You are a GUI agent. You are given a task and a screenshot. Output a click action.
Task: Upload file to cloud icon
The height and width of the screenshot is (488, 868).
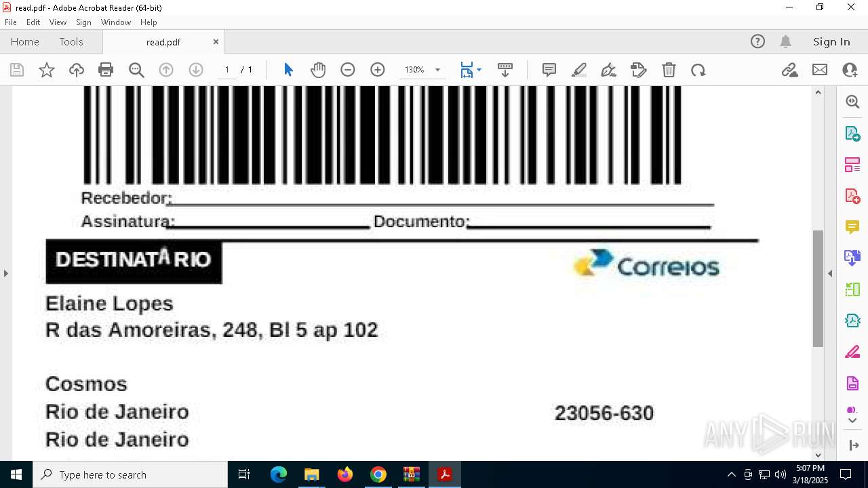click(x=77, y=70)
